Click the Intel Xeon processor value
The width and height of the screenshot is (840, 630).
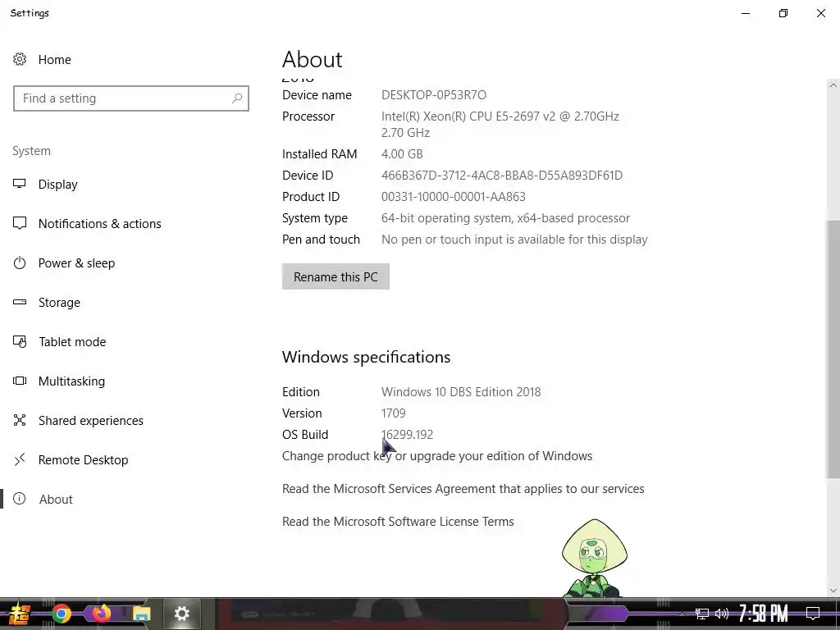click(500, 125)
